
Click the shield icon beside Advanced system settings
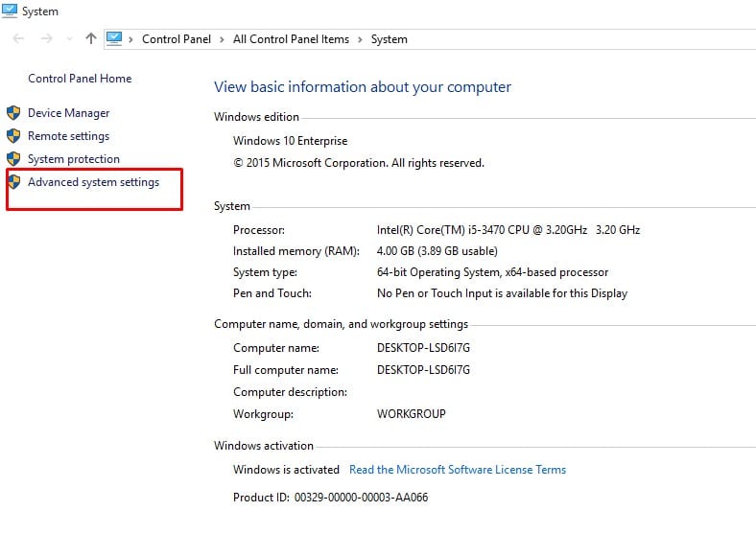[13, 182]
